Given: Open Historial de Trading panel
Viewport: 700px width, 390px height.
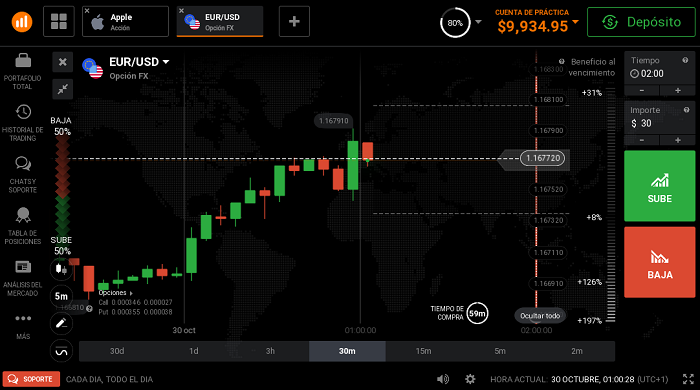Looking at the screenshot, I should pyautogui.click(x=22, y=123).
